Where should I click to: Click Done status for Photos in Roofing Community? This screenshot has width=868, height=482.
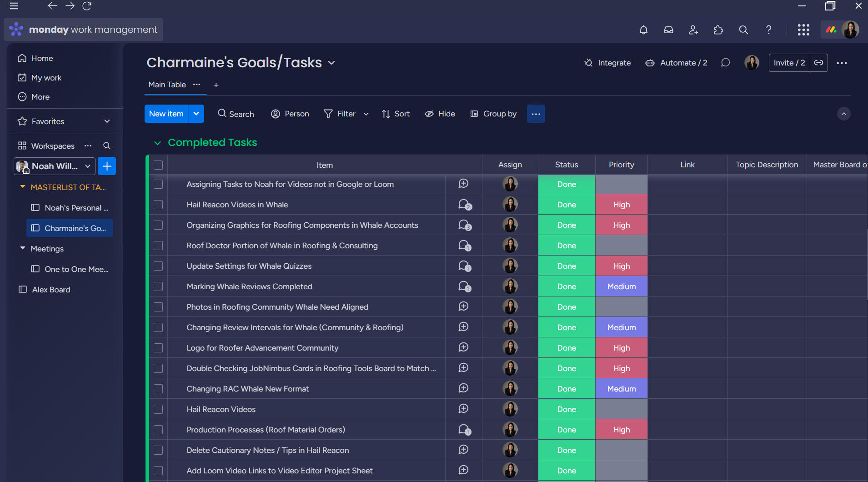click(x=567, y=307)
